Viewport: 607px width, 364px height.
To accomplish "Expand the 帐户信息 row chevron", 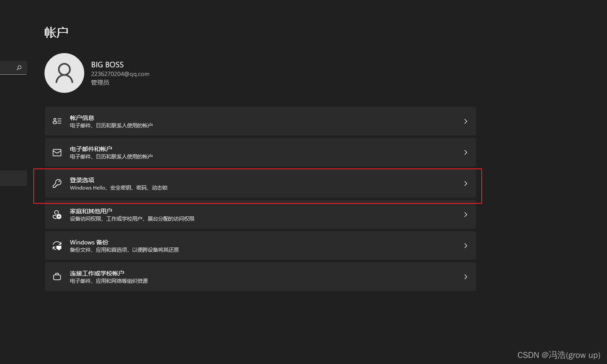I will pyautogui.click(x=466, y=121).
